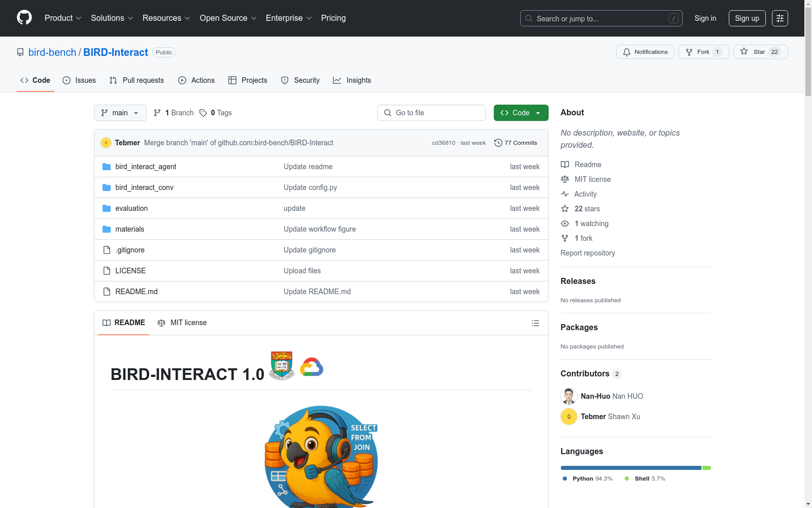The width and height of the screenshot is (812, 508).
Task: Click the page vertical scrollbar thumb
Action: pos(808,52)
